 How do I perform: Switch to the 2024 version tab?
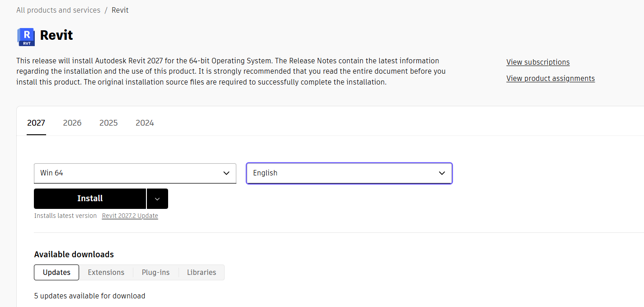click(x=145, y=123)
